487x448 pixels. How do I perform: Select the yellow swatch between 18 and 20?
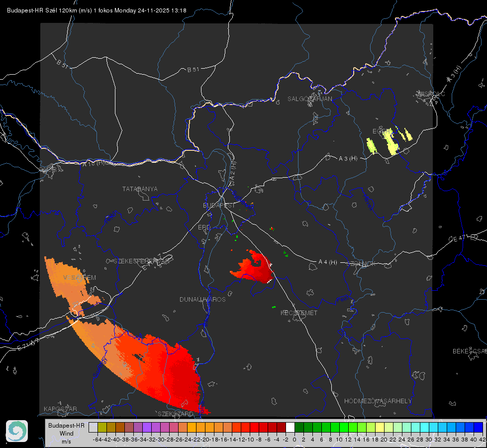point(380,428)
